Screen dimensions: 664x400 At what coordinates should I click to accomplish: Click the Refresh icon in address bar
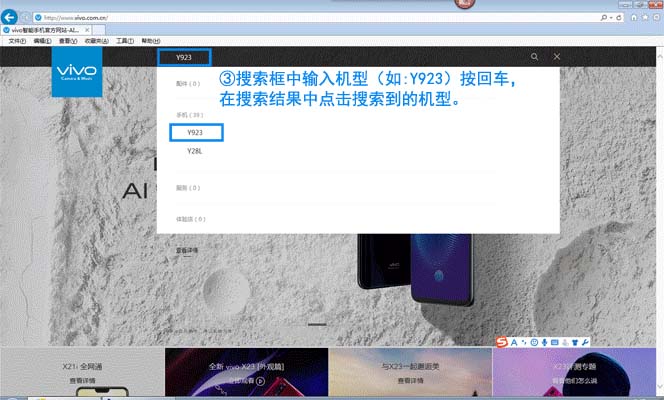619,17
